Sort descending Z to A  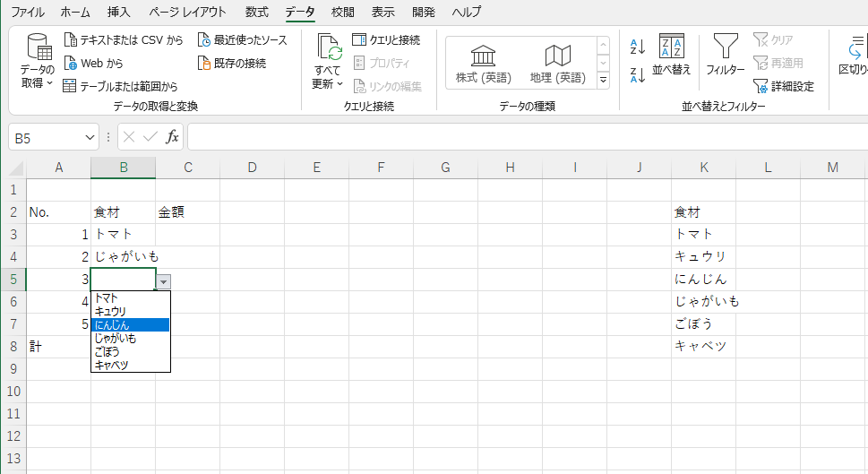(x=637, y=74)
